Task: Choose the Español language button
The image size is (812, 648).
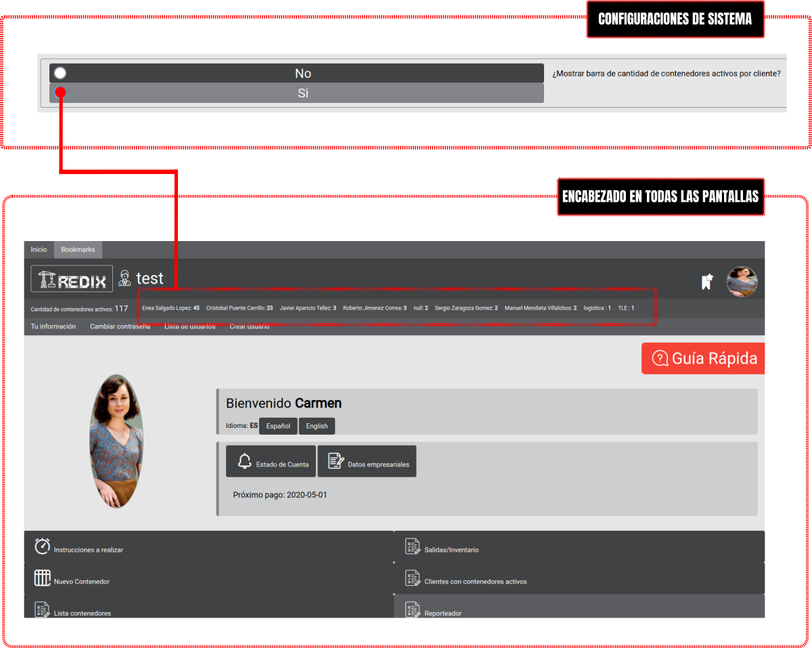Action: (278, 426)
